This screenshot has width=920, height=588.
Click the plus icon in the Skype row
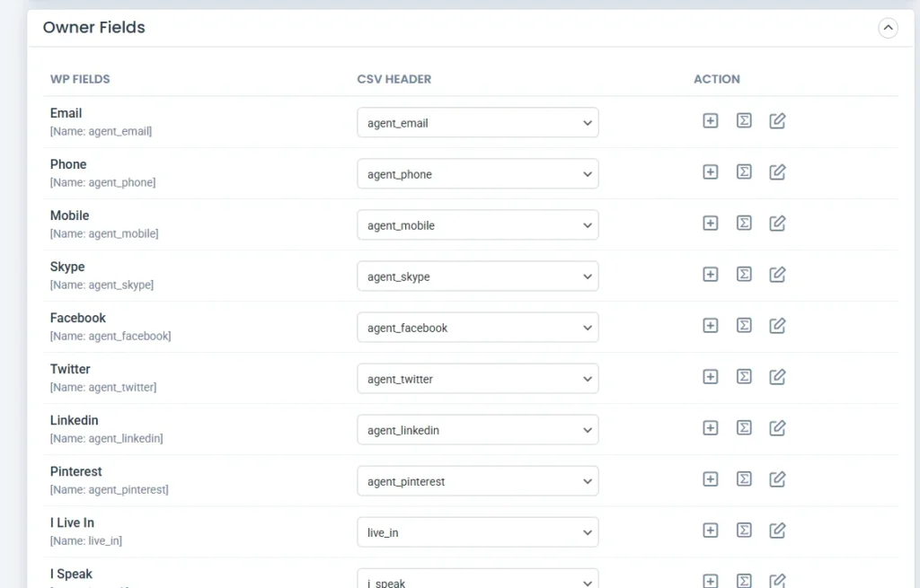click(710, 275)
